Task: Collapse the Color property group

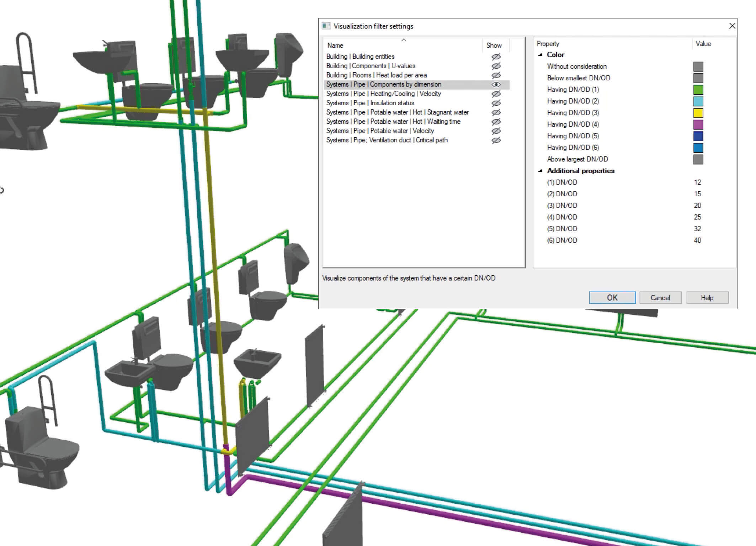Action: (x=541, y=54)
